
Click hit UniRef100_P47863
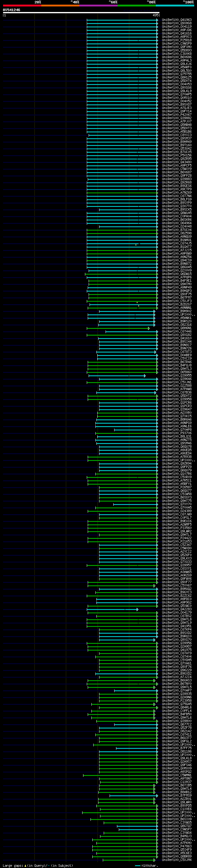click(177, 846)
